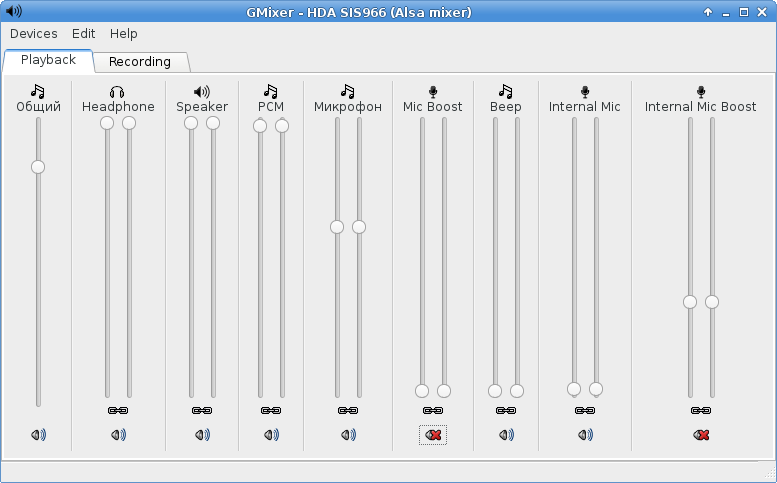
Task: Open the Devices menu
Action: point(34,34)
